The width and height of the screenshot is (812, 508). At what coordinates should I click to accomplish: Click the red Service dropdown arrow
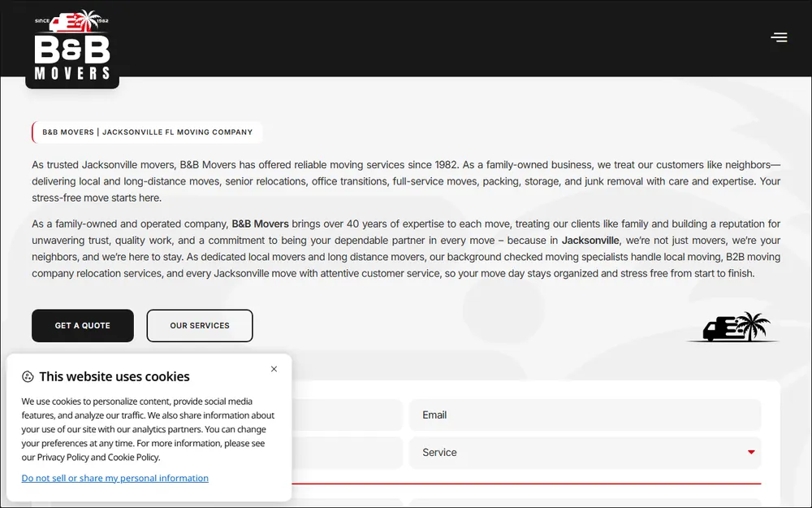point(751,453)
